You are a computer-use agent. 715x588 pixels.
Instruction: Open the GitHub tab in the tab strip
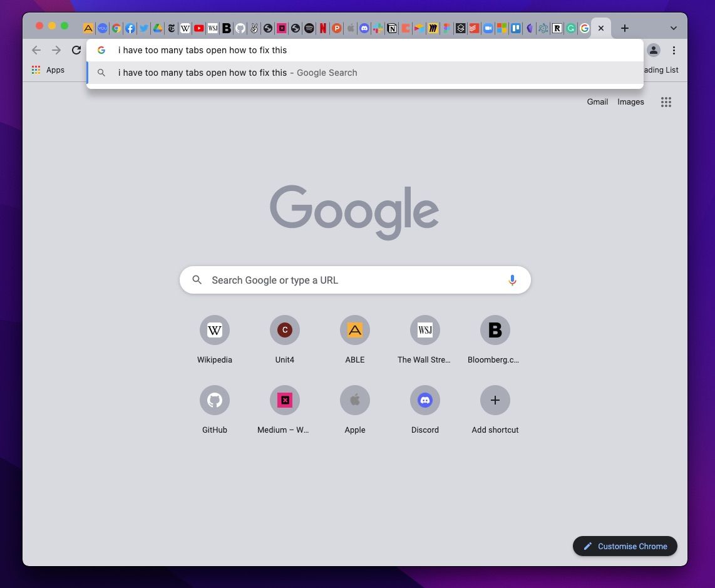click(240, 28)
